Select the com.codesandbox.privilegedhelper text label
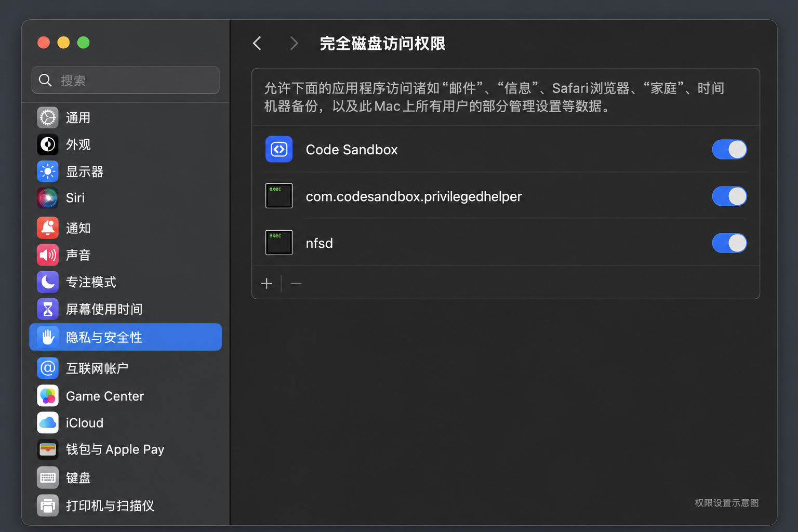Viewport: 798px width, 532px height. click(414, 196)
